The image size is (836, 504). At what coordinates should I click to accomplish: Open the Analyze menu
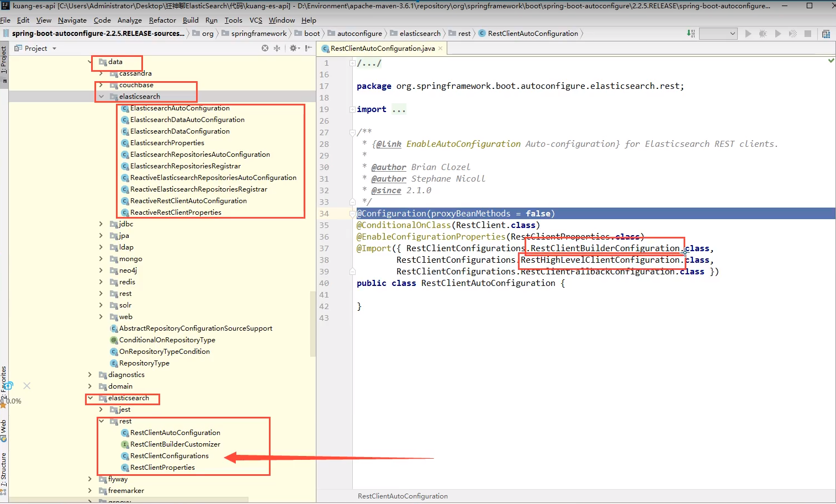[130, 20]
